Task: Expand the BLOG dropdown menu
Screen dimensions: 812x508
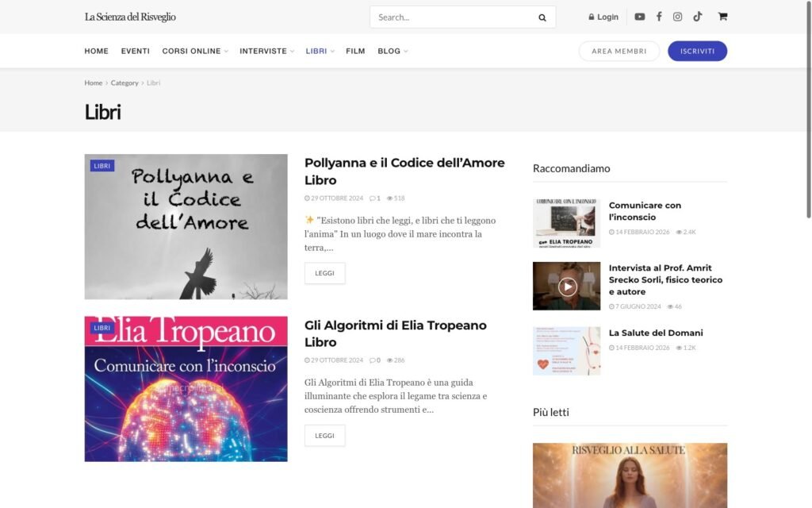Action: click(x=393, y=51)
